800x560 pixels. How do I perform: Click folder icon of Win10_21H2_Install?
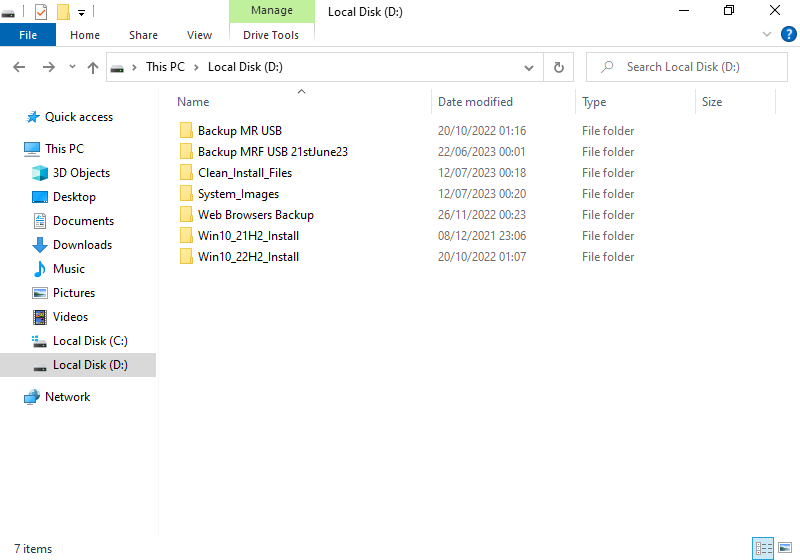point(186,235)
